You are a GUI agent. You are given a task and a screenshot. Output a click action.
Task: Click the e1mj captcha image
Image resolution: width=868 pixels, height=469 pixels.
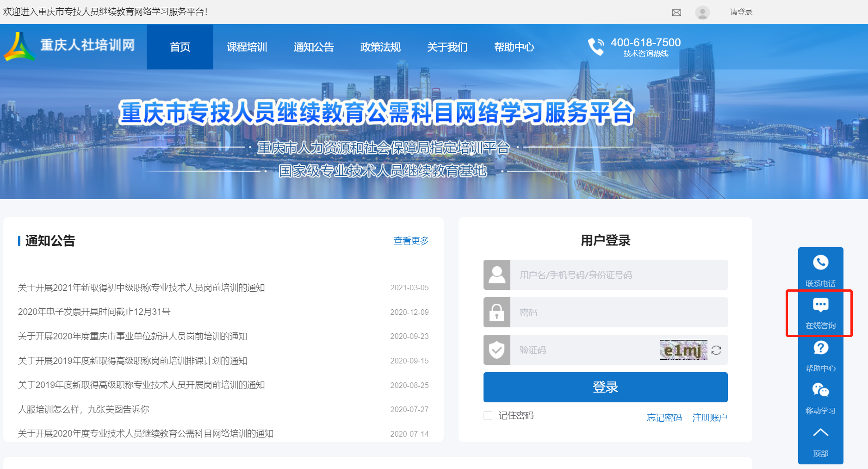point(683,350)
